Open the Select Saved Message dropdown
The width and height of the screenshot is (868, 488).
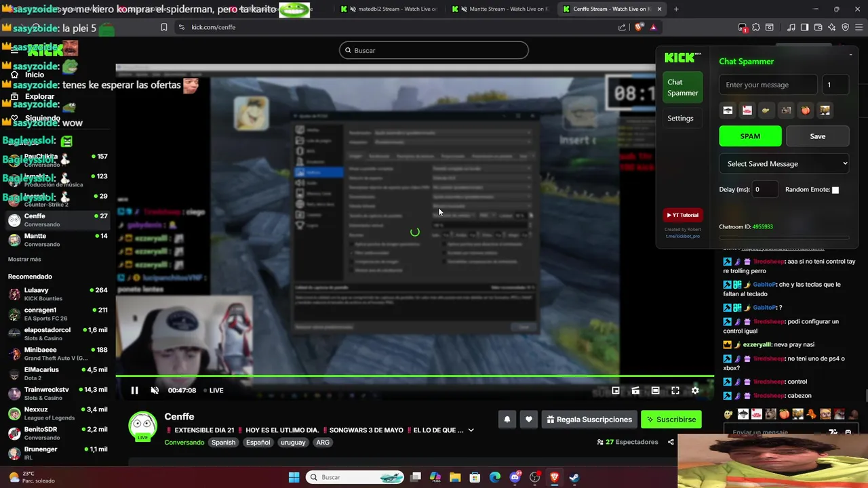(784, 163)
